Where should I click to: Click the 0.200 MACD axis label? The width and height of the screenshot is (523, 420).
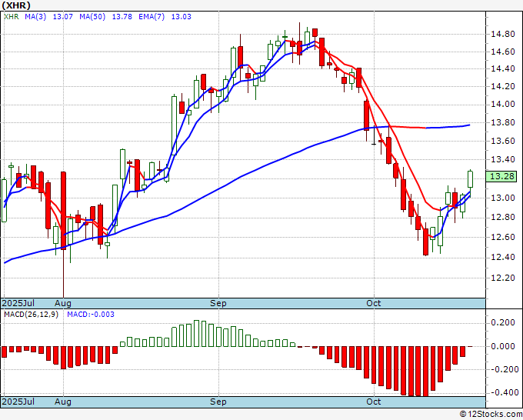tap(505, 322)
